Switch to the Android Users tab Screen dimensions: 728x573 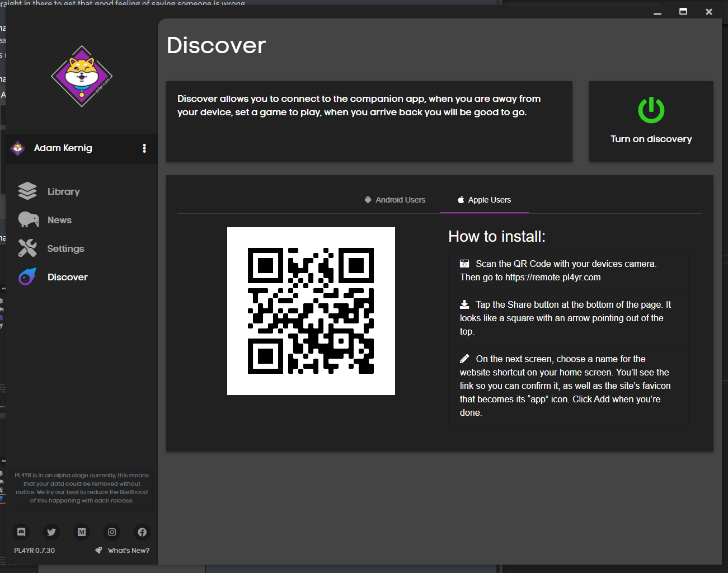(395, 200)
